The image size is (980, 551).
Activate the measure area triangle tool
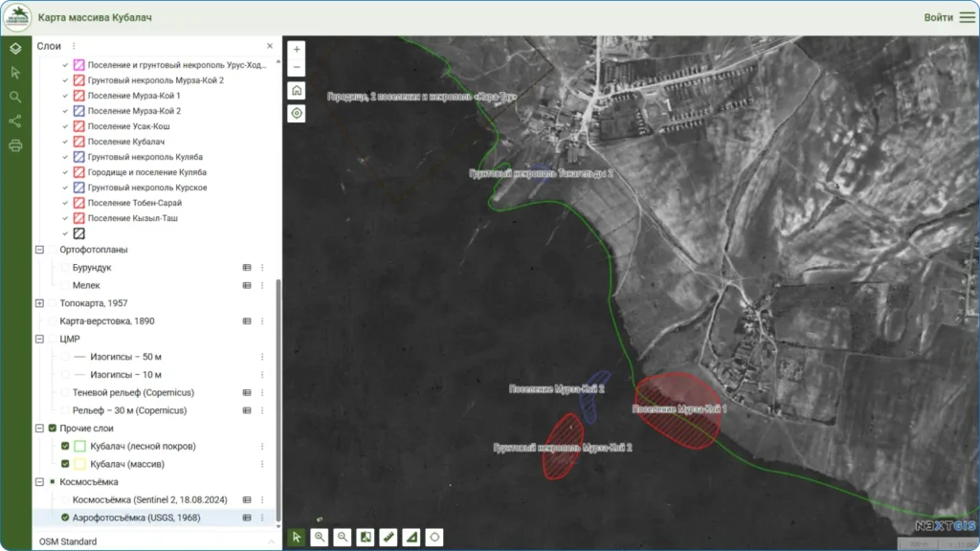click(x=412, y=537)
